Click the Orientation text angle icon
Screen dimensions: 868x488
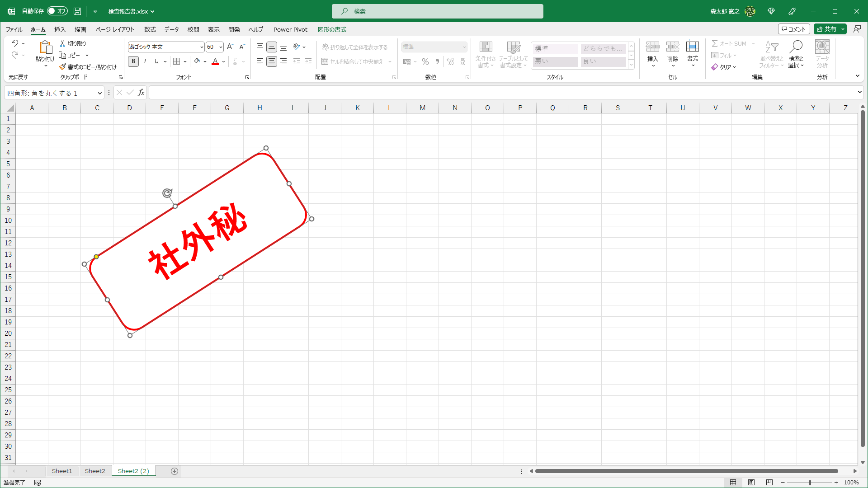pyautogui.click(x=297, y=47)
